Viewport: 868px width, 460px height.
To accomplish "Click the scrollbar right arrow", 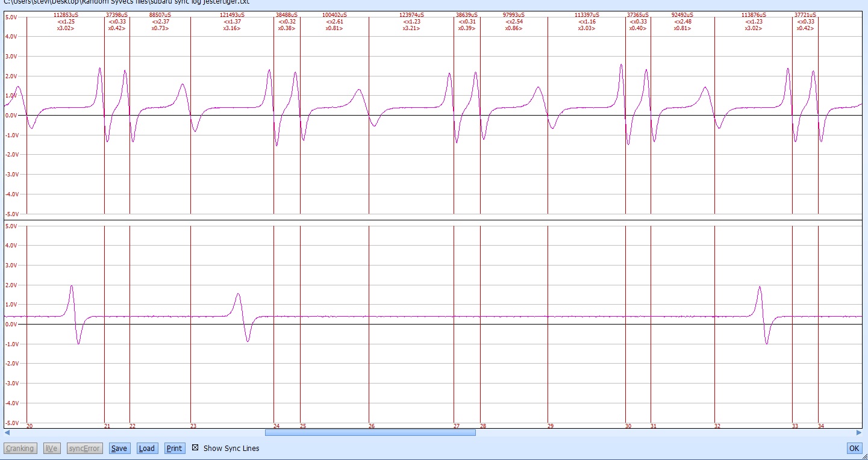I will (858, 432).
